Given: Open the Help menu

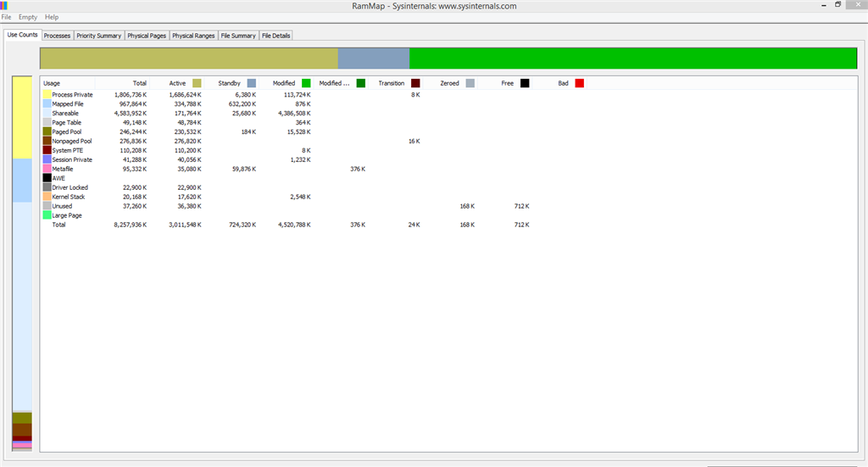Looking at the screenshot, I should point(52,17).
